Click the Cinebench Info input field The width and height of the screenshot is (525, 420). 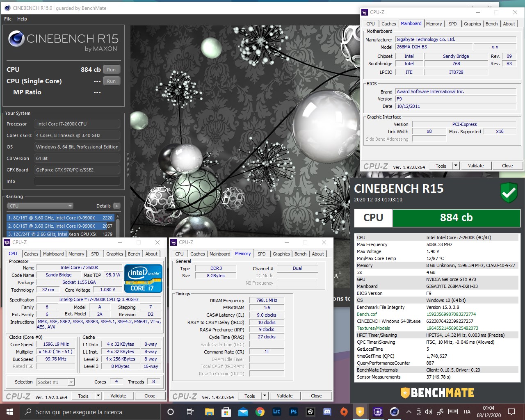tap(77, 181)
